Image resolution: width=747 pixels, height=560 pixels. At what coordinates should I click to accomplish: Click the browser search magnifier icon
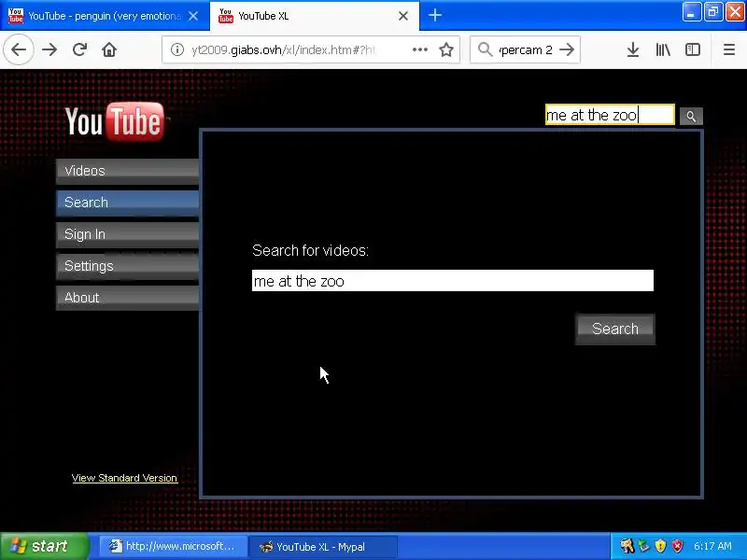click(485, 49)
